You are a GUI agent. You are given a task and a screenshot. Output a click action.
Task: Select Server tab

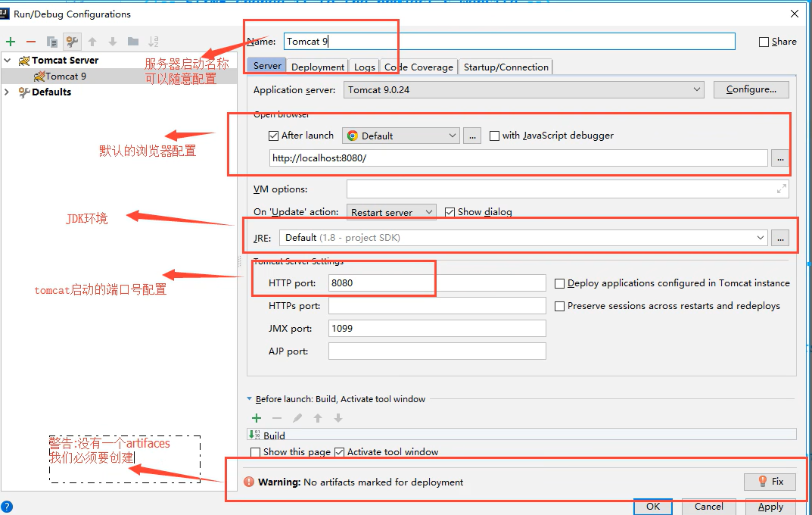266,66
